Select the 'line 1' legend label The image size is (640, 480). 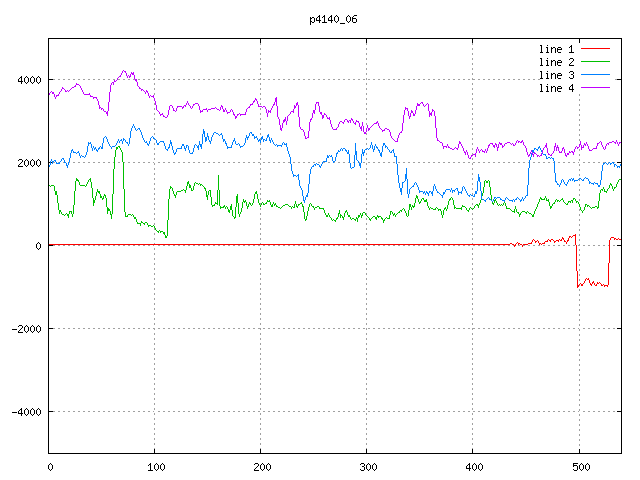[557, 49]
